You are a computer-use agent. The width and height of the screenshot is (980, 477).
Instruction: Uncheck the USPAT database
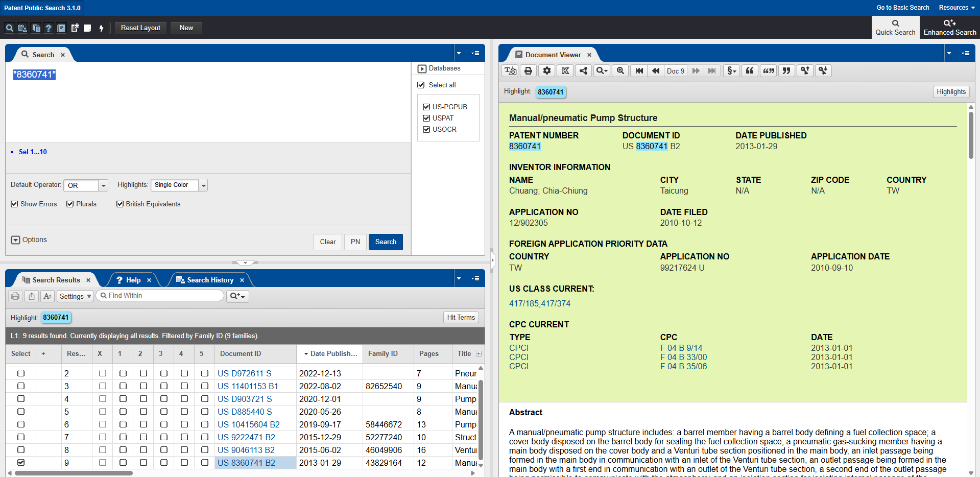426,118
